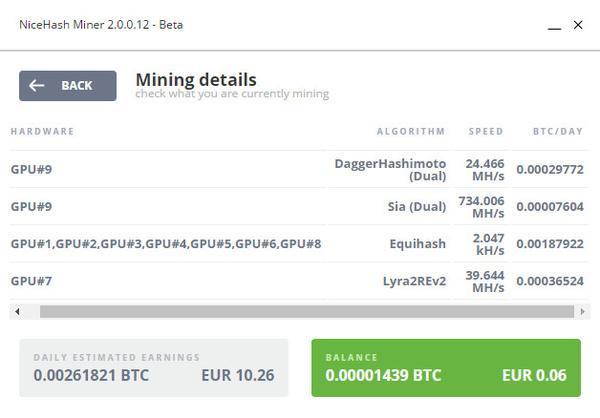
Task: Select the GPU#9 DaggerHashimoto (Dual) row
Action: click(x=299, y=169)
